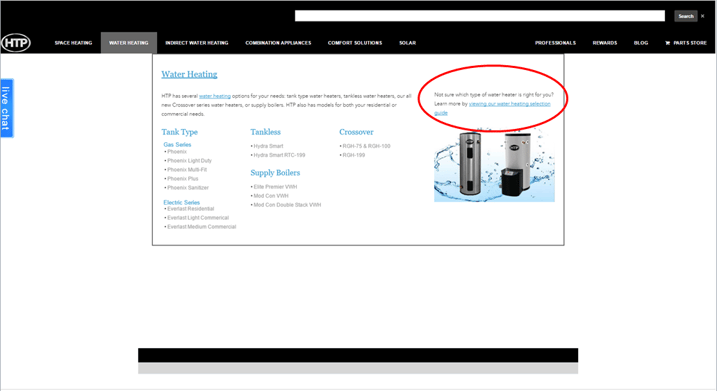Click the water heaters product image

coord(494,165)
